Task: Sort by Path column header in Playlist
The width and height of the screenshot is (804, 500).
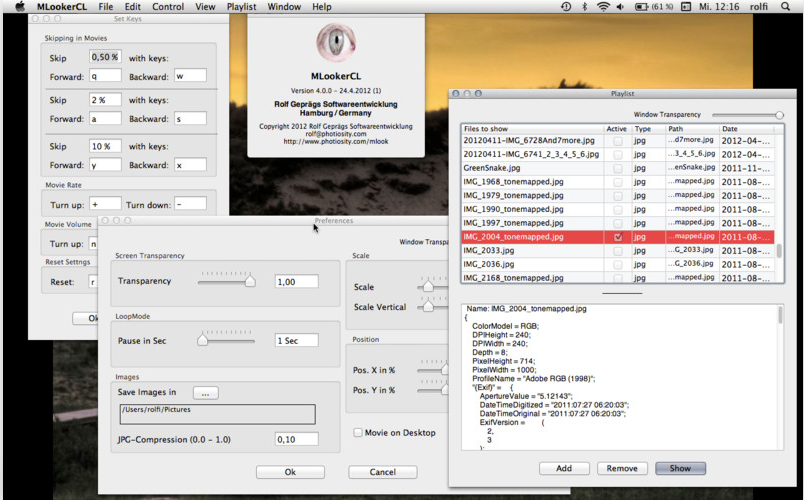Action: (692, 129)
